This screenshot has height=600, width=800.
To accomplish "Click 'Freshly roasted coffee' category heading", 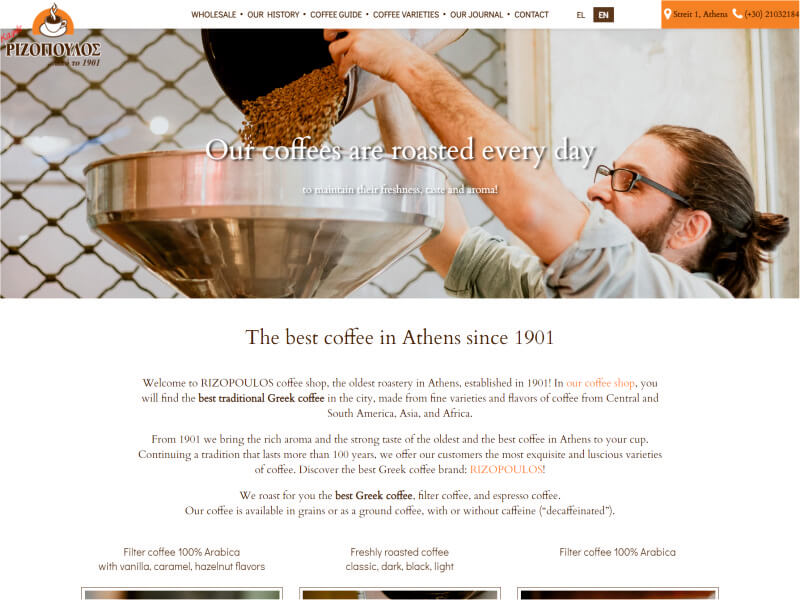I will pyautogui.click(x=399, y=552).
